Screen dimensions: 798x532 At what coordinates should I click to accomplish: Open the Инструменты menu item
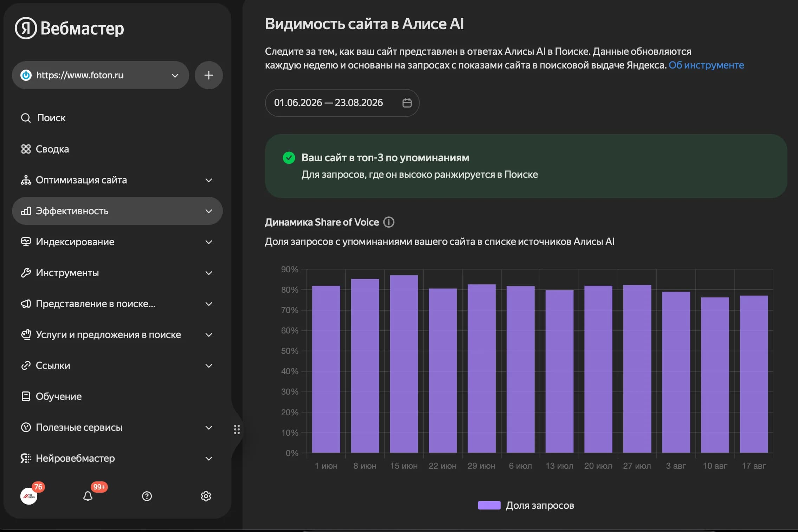[117, 273]
